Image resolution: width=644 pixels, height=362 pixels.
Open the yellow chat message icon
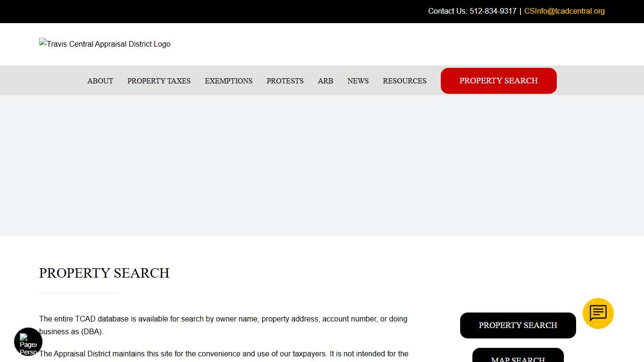point(598,313)
